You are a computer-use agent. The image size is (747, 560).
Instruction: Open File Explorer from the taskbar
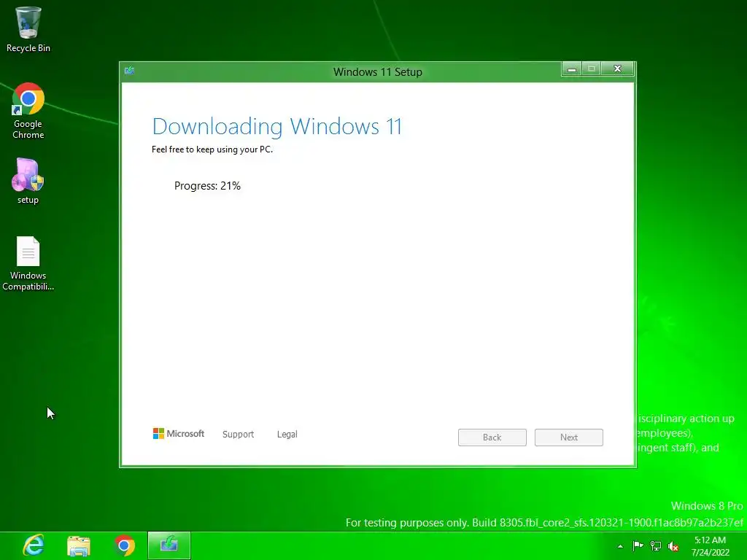click(x=79, y=545)
